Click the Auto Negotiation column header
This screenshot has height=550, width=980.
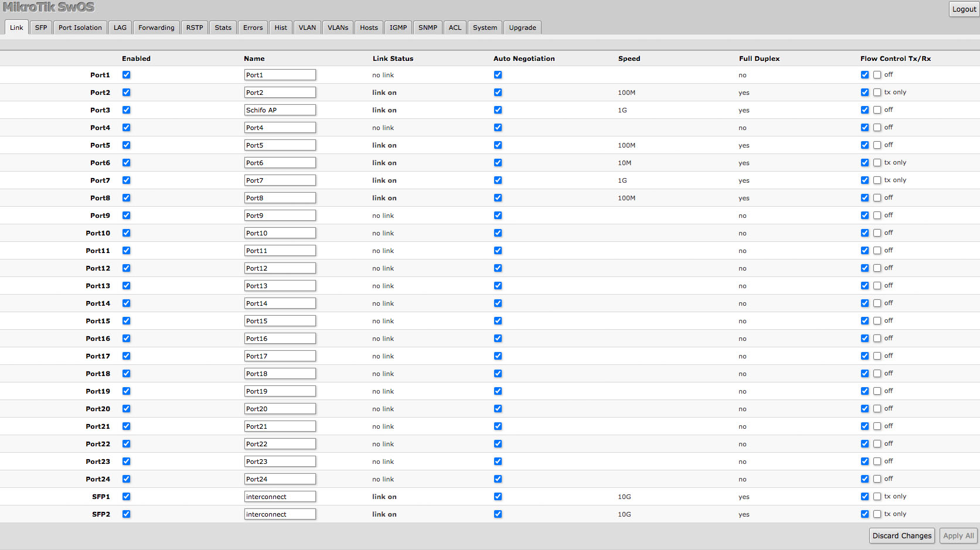pos(524,59)
